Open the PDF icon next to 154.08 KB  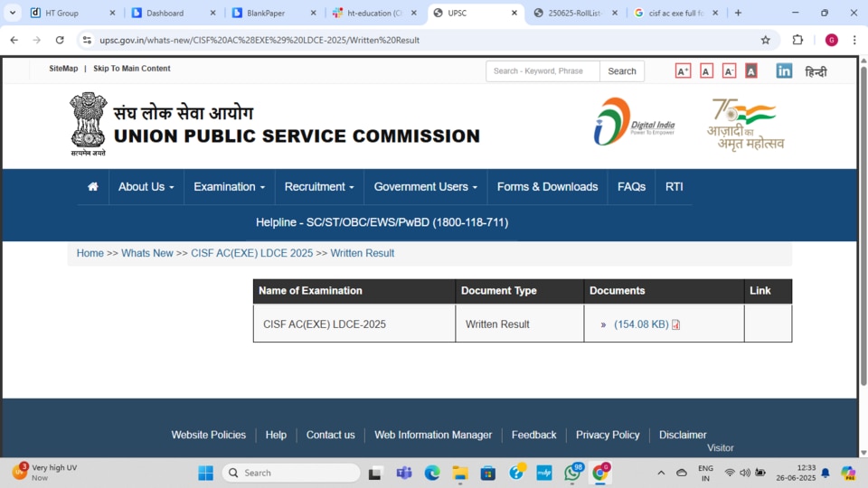[x=676, y=324]
